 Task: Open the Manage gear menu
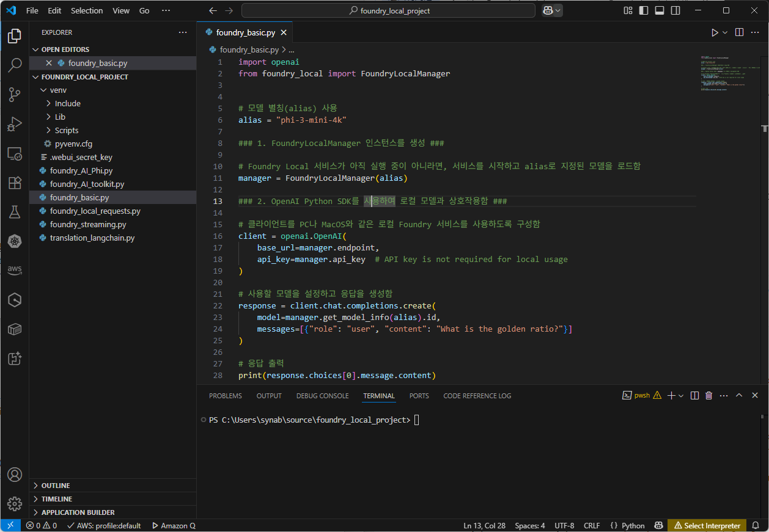click(14, 504)
